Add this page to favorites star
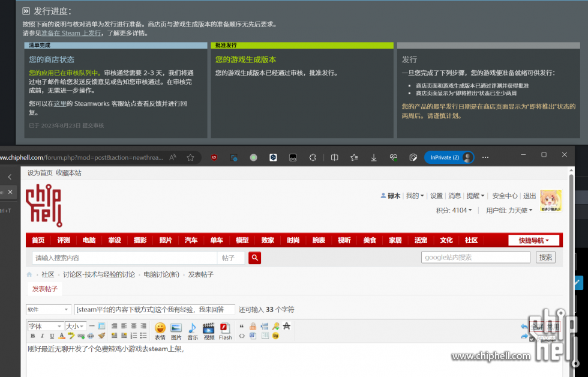 point(191,157)
